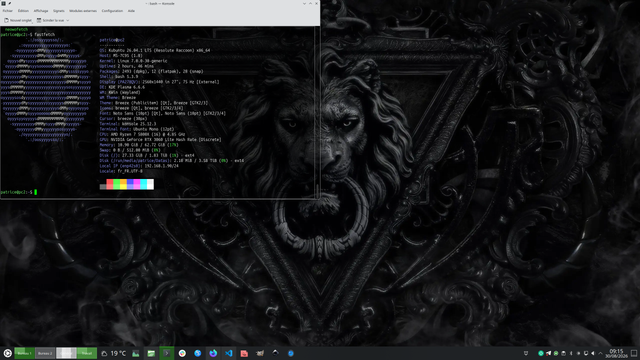Expand the Scinder la vue dropdown arrow
Image resolution: width=640 pixels, height=360 pixels.
click(68, 20)
